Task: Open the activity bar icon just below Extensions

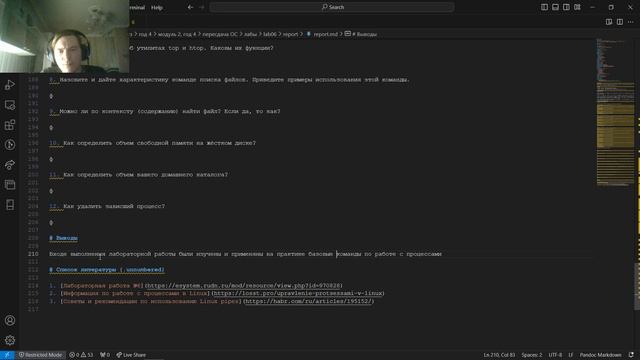Action: tap(10, 145)
